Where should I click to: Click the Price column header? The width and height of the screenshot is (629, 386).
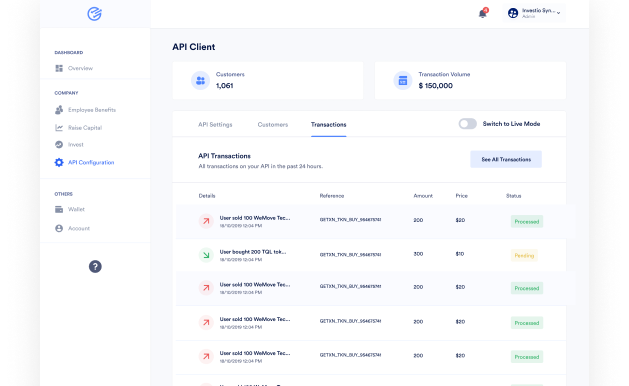click(462, 196)
